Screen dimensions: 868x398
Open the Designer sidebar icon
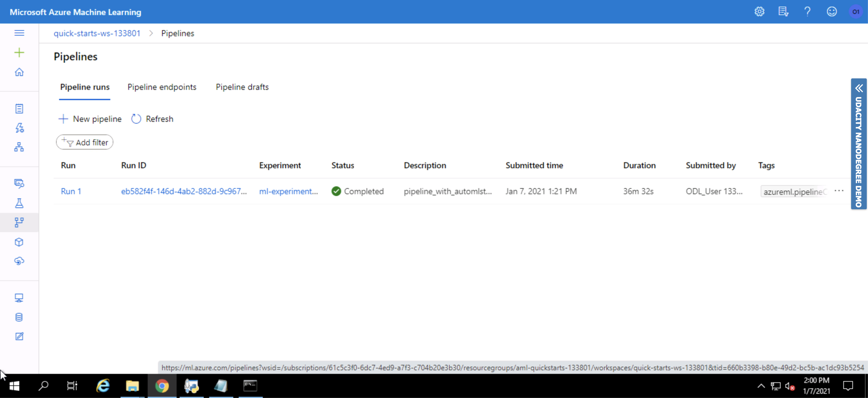coord(19,147)
